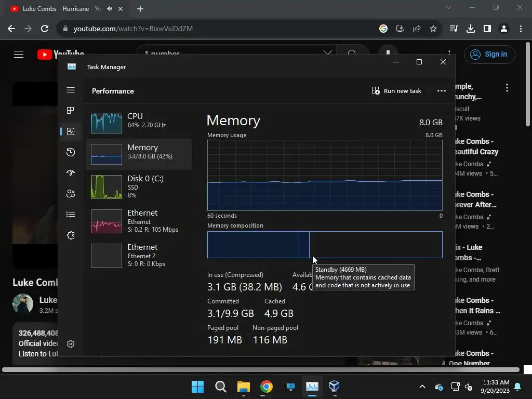Toggle Task Manager hamburger navigation menu
The image size is (532, 399).
(x=71, y=90)
